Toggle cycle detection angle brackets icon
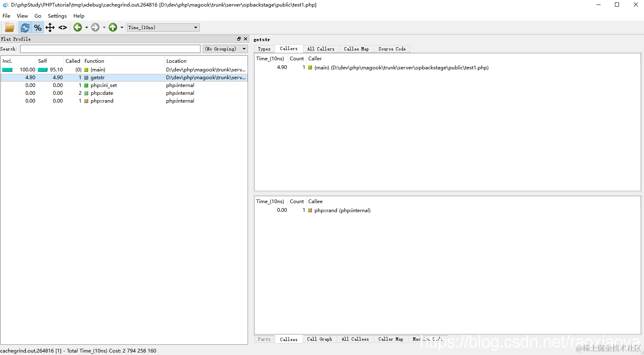The image size is (644, 355). point(63,27)
